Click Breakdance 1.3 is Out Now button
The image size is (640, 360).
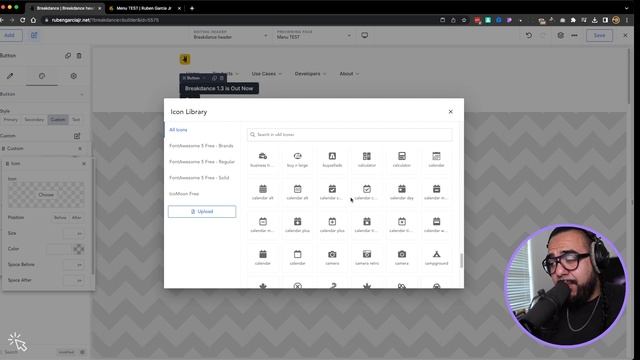point(219,88)
